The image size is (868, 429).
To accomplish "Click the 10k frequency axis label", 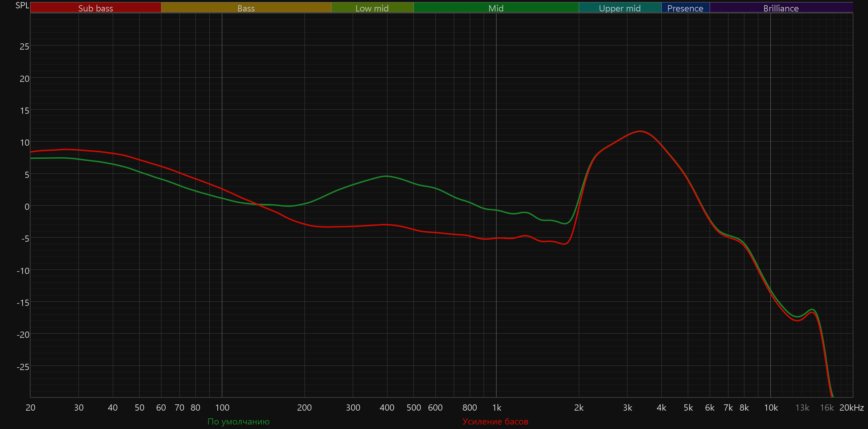I will pos(771,407).
